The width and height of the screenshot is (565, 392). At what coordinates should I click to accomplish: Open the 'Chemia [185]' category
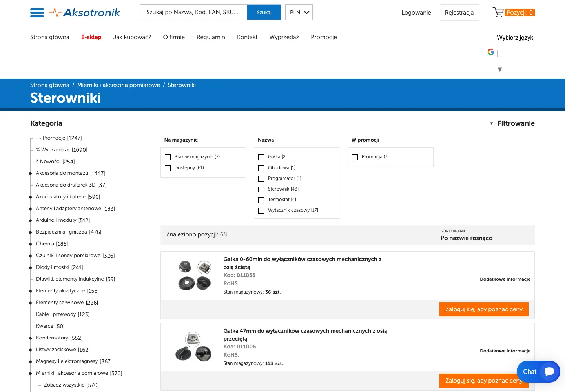click(52, 244)
